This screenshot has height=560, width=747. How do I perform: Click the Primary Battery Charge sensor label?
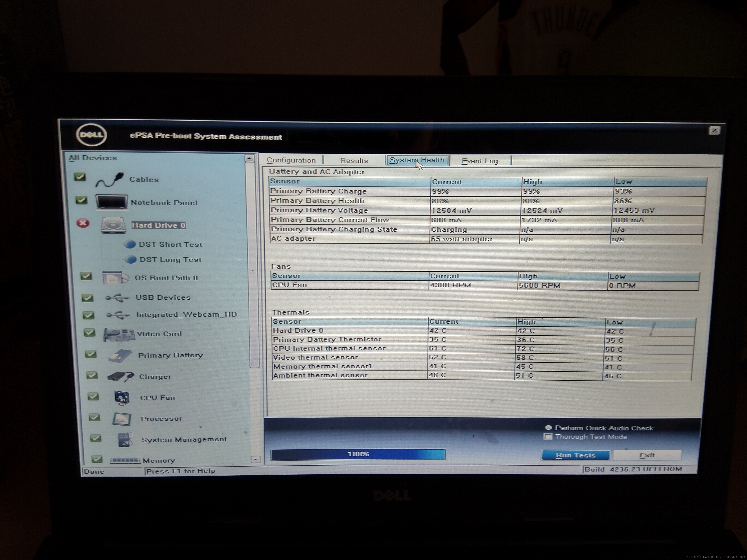click(318, 191)
